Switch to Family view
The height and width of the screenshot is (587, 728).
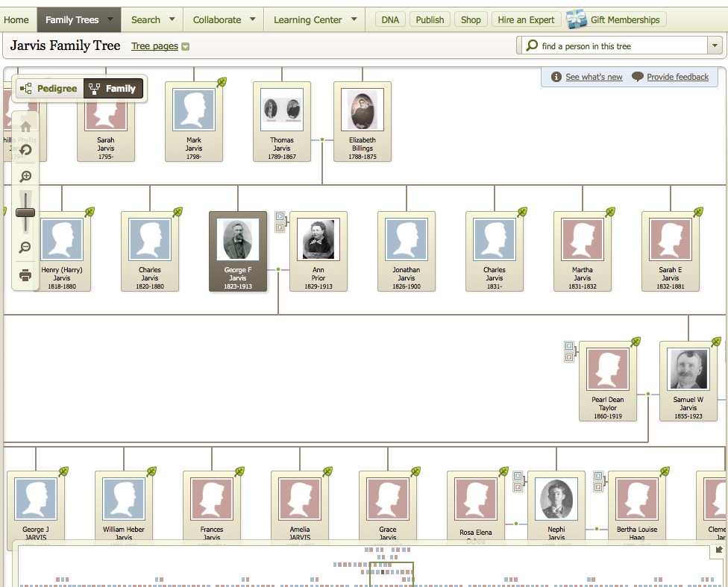(113, 88)
